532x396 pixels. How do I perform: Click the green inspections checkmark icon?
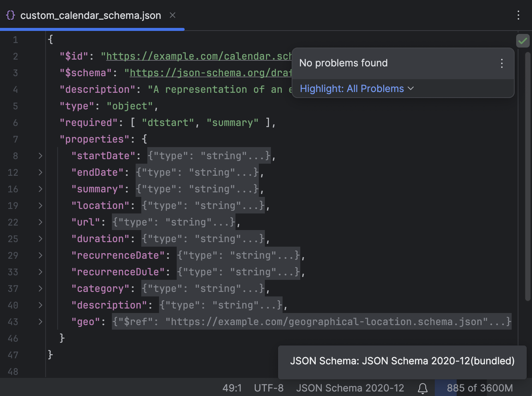click(x=523, y=41)
